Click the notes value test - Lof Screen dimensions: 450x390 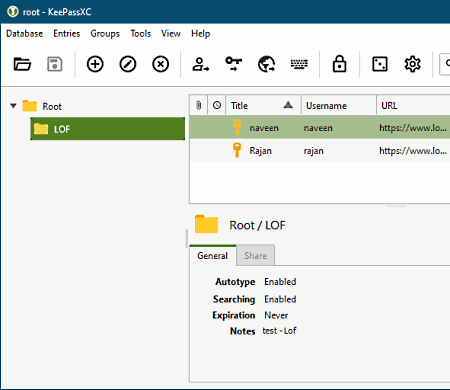point(279,331)
